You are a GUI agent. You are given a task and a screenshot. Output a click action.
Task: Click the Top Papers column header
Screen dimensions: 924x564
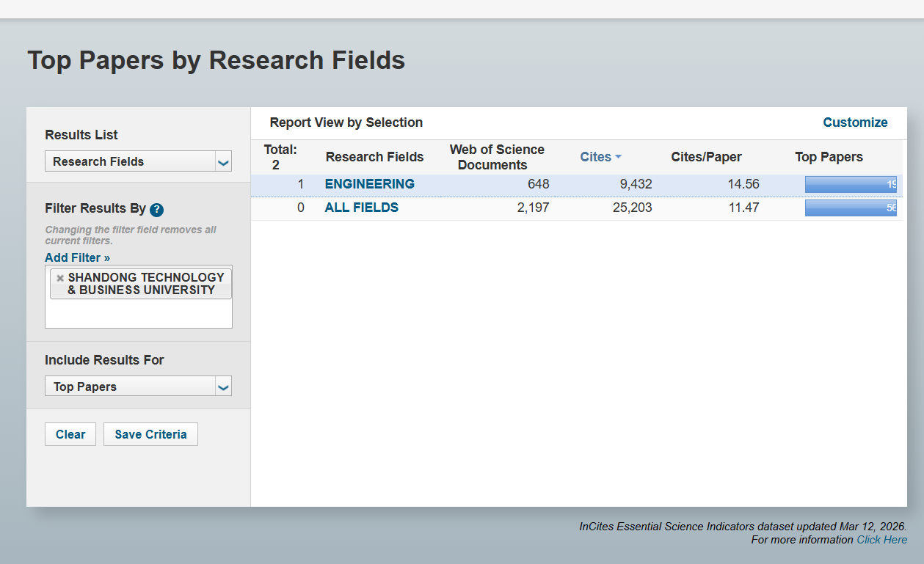click(x=829, y=157)
